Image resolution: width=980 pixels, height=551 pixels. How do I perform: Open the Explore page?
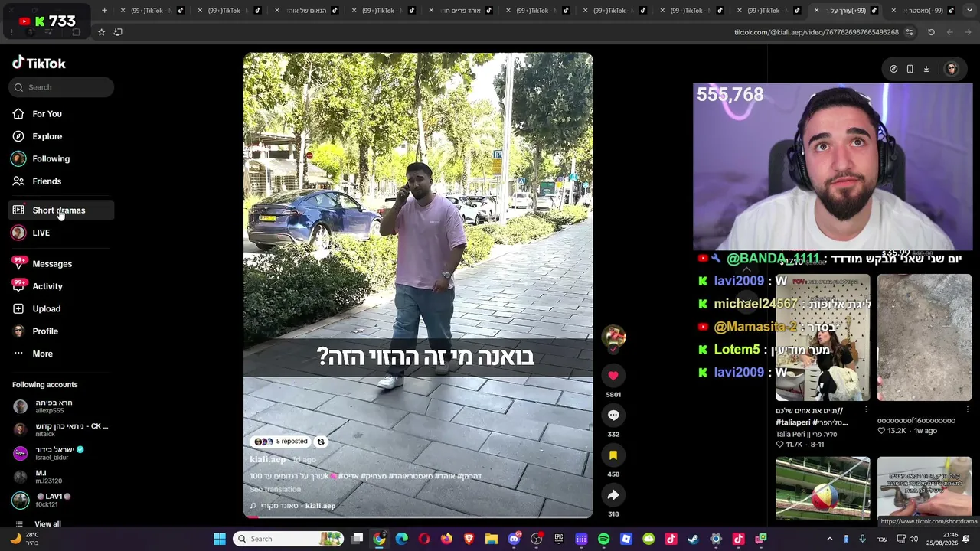(47, 136)
